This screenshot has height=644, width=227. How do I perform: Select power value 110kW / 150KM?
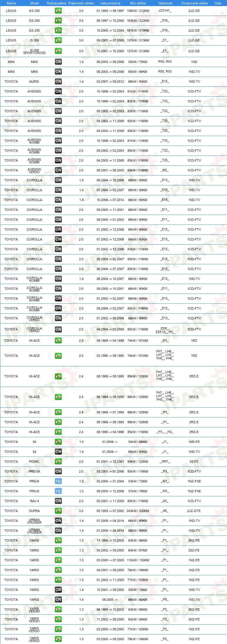point(138,560)
